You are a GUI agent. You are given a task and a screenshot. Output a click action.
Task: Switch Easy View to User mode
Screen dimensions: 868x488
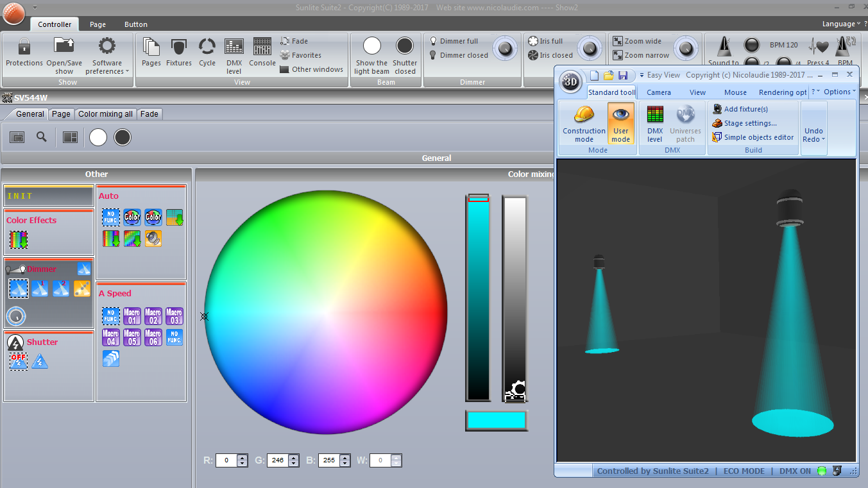[620, 124]
